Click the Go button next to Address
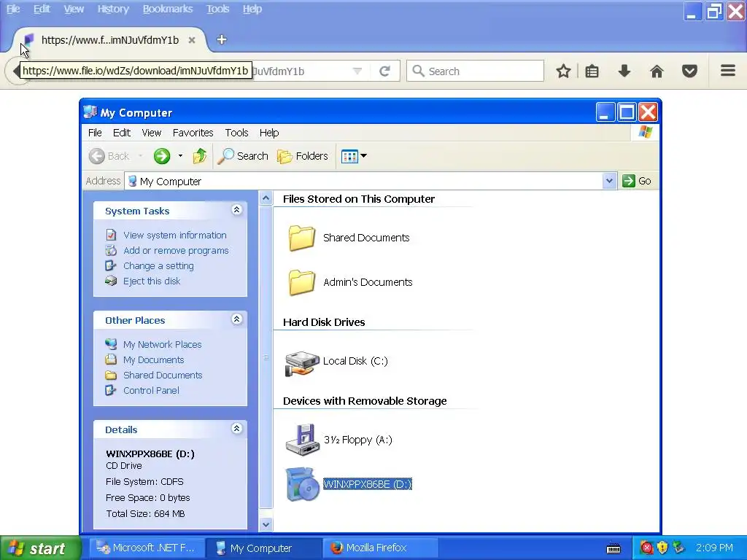Viewport: 747px width, 560px height. coord(636,181)
